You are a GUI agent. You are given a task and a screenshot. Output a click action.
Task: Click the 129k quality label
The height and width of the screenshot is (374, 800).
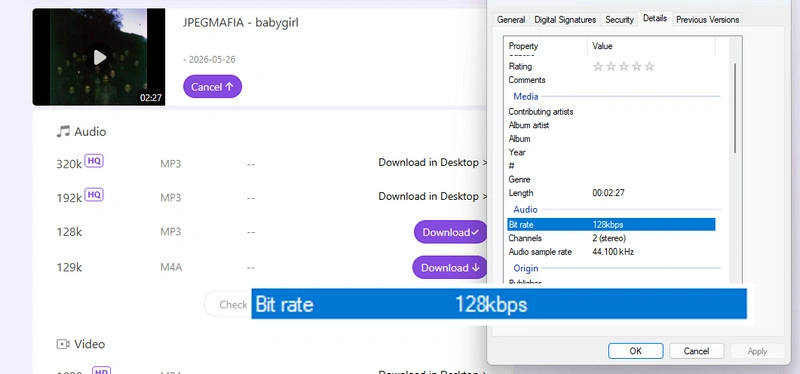tap(69, 267)
